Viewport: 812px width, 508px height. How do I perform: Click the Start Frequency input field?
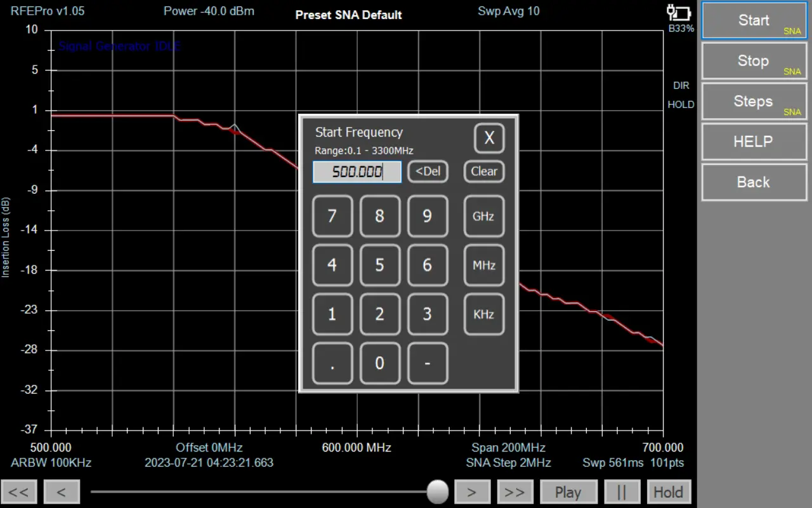357,172
